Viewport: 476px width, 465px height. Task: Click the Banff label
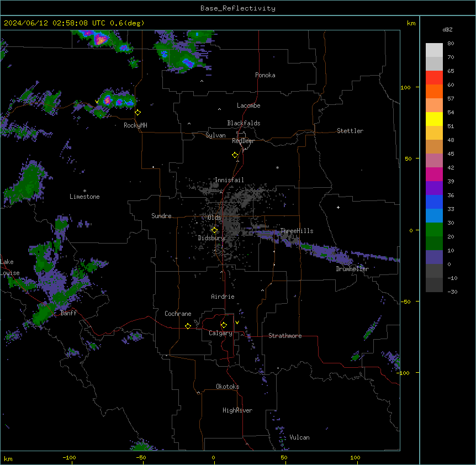(x=68, y=313)
